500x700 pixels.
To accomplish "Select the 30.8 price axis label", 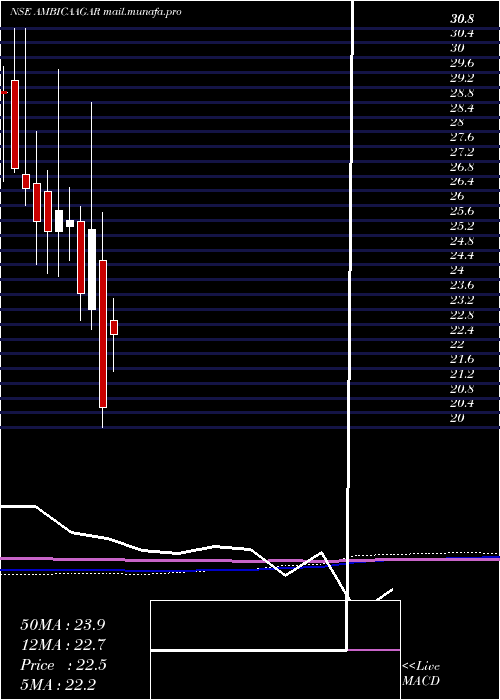I will [x=462, y=19].
